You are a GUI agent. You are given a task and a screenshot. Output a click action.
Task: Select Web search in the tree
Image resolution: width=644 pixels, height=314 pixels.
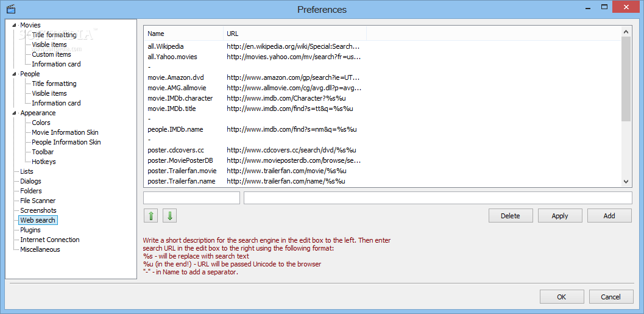click(x=38, y=220)
